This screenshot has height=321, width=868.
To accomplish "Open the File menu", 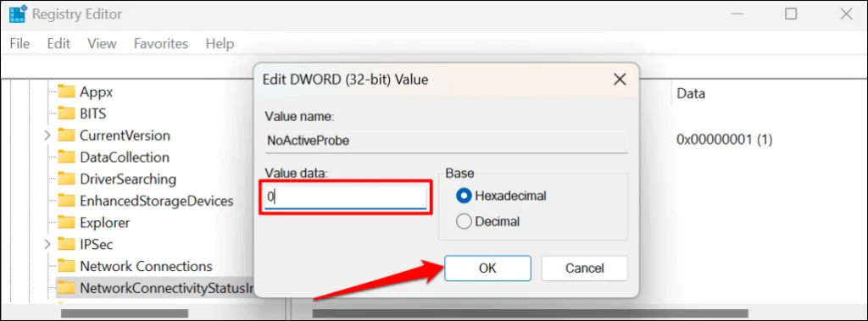I will click(20, 44).
